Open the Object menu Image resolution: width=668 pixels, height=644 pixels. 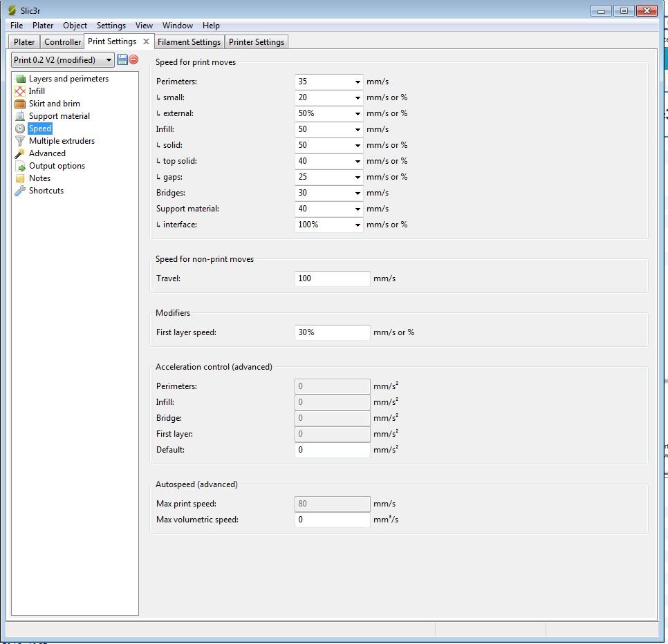pos(75,26)
